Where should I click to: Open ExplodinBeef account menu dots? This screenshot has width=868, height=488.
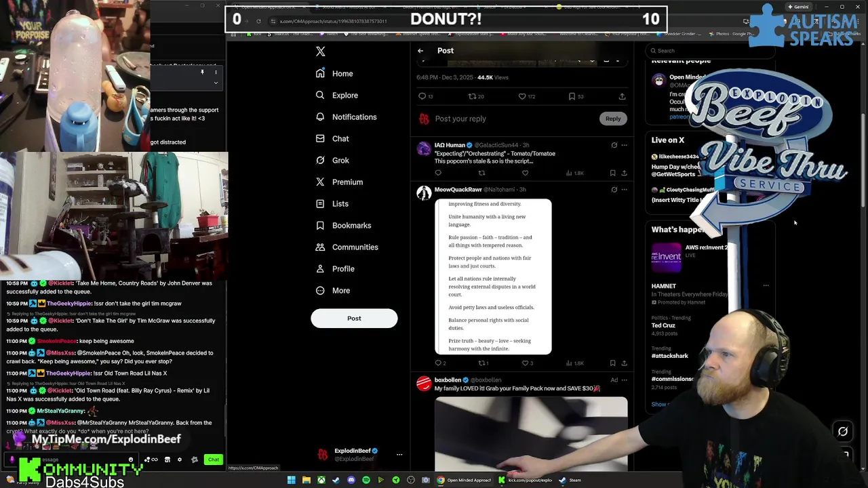point(399,455)
